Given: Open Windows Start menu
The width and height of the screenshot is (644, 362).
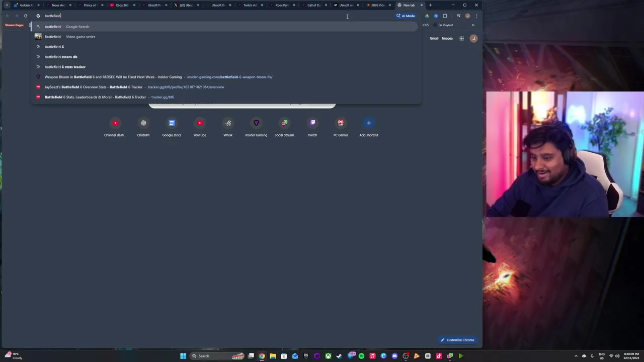Looking at the screenshot, I should pos(183,356).
